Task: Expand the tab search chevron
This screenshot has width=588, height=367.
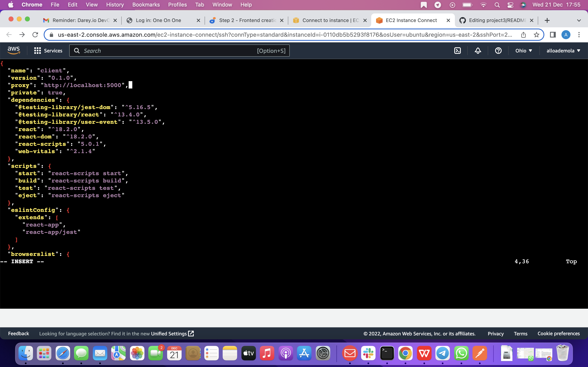Action: (x=579, y=20)
